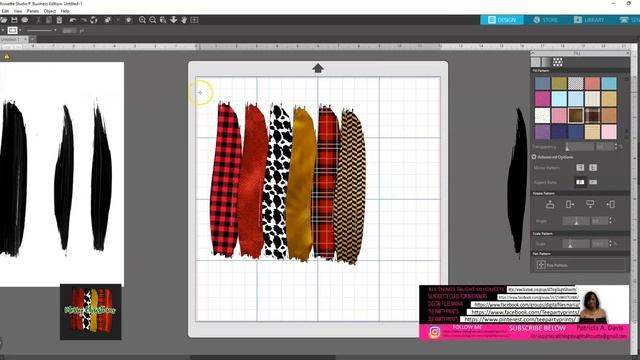Open the line style dropdown
The height and width of the screenshot is (360, 640).
pos(55,31)
